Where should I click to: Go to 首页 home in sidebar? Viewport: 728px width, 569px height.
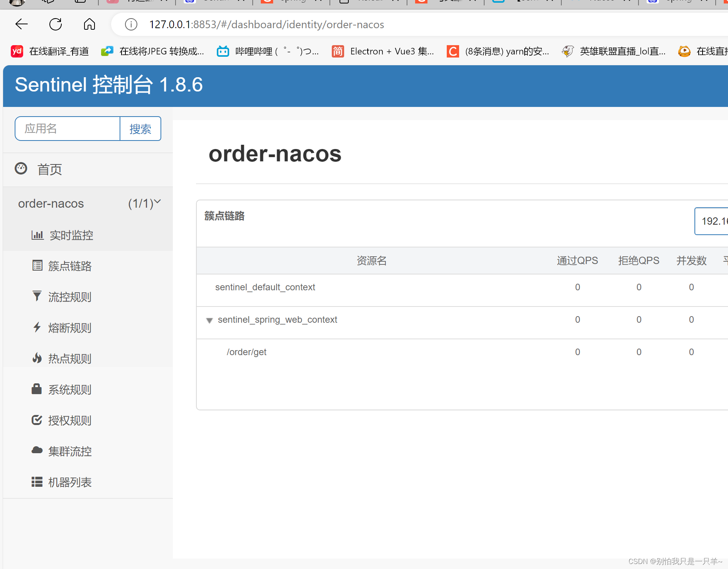pyautogui.click(x=88, y=169)
